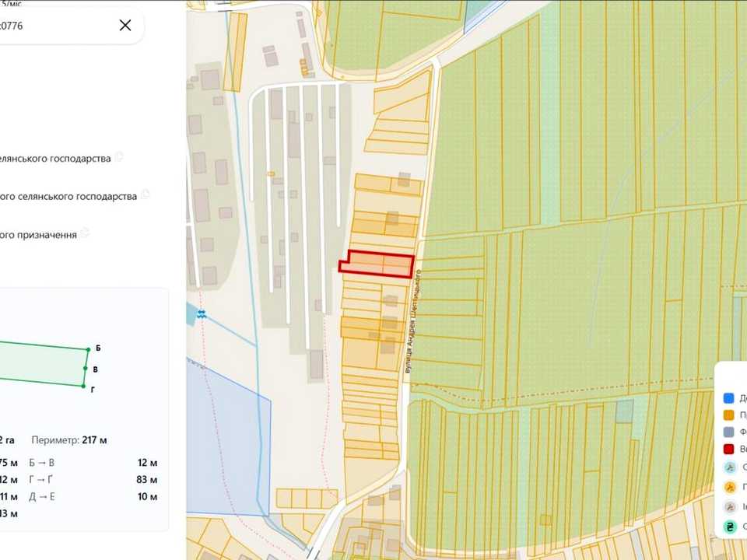The image size is (747, 560).
Task: Click the 12 м length in the Б → В row
Action: [148, 463]
